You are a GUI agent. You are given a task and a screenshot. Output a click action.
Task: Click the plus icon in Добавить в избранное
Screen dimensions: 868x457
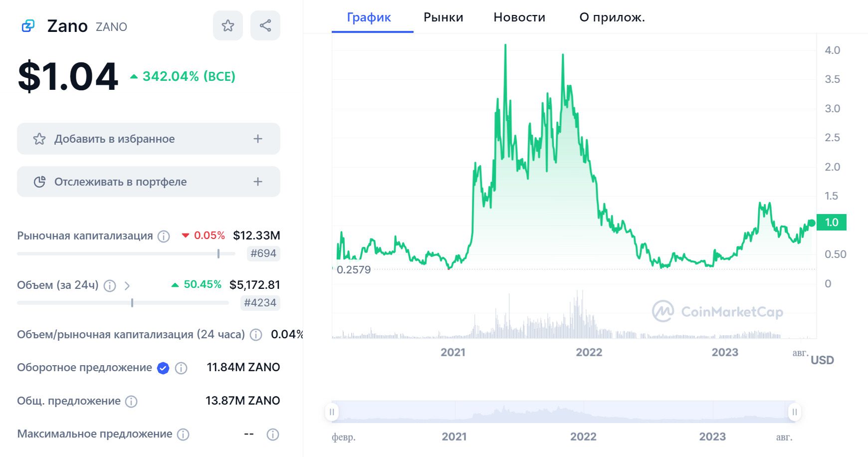(x=258, y=139)
